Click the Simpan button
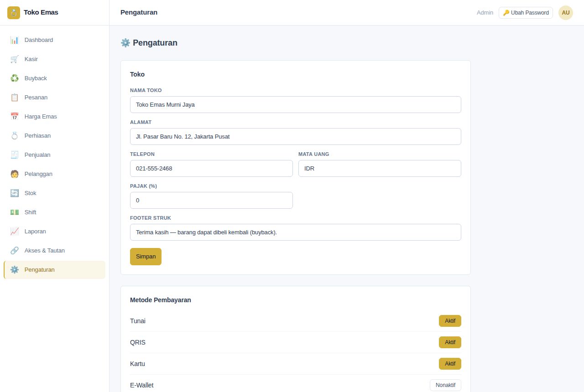 (146, 257)
